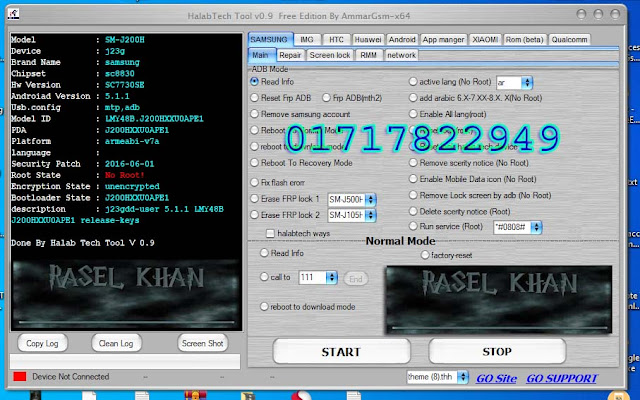Select the Main sub-tab
The width and height of the screenshot is (640, 400).
pyautogui.click(x=260, y=55)
